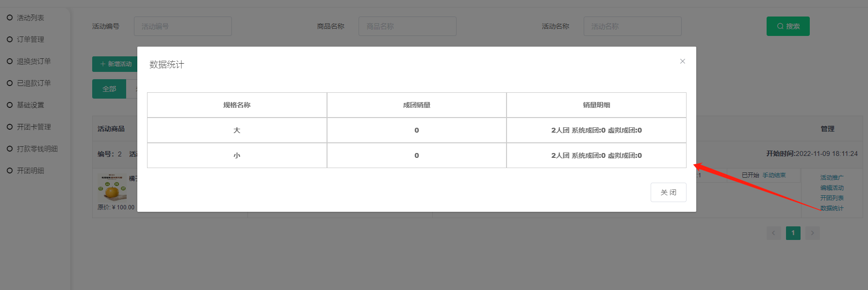Select 基础设置 in sidebar

[x=30, y=105]
